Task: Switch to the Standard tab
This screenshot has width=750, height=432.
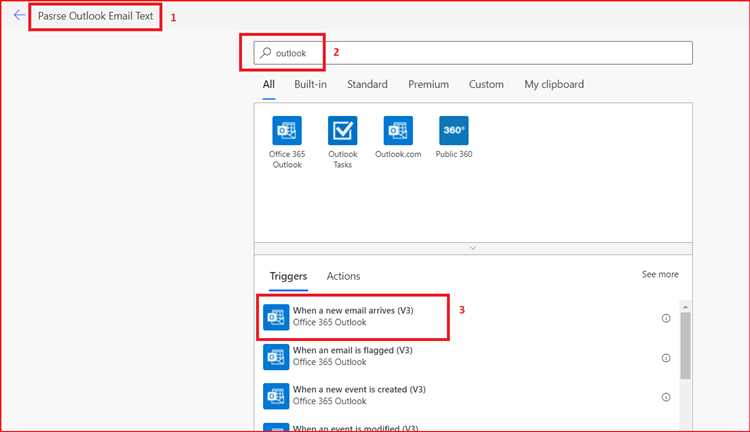Action: pos(367,84)
